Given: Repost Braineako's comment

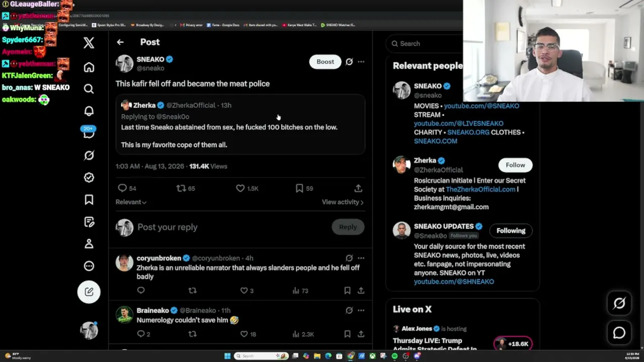Looking at the screenshot, I should (192, 334).
